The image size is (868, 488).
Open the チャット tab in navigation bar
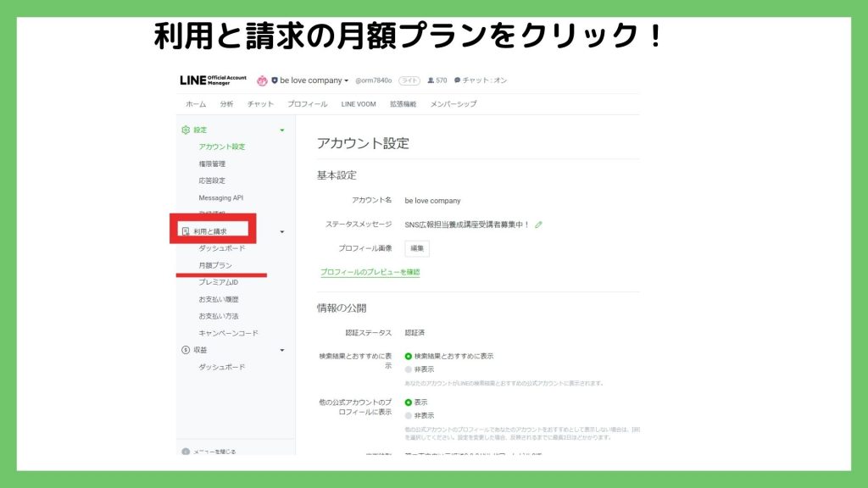260,104
